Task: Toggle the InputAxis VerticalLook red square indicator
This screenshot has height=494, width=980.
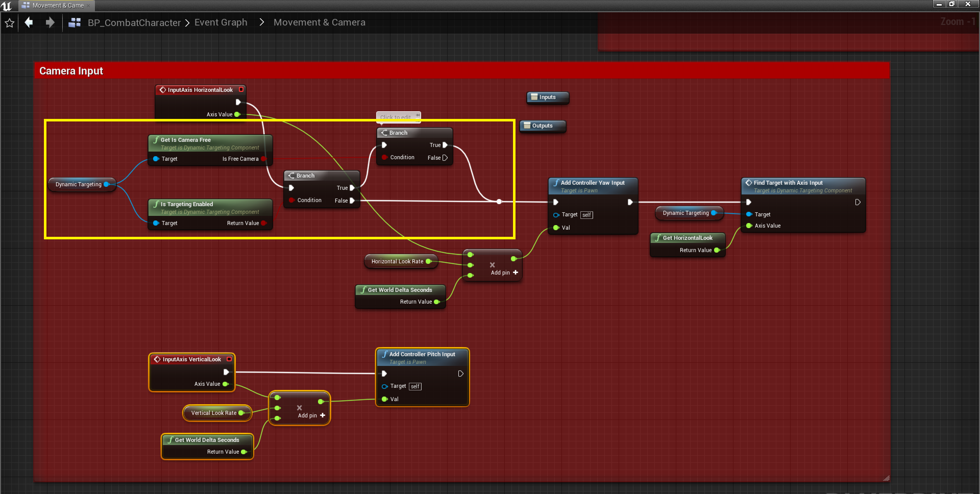Action: click(x=229, y=359)
